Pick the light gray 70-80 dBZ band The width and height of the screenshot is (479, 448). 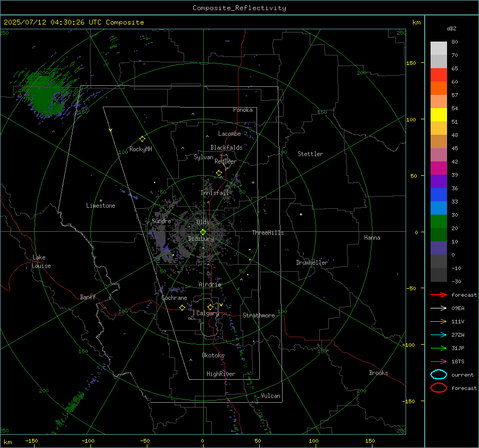coord(439,48)
